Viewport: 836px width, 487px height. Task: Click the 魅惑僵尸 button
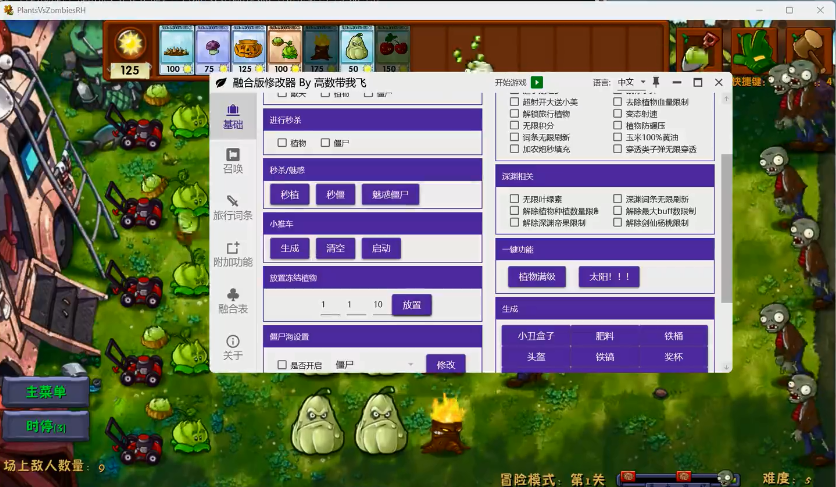coord(390,195)
